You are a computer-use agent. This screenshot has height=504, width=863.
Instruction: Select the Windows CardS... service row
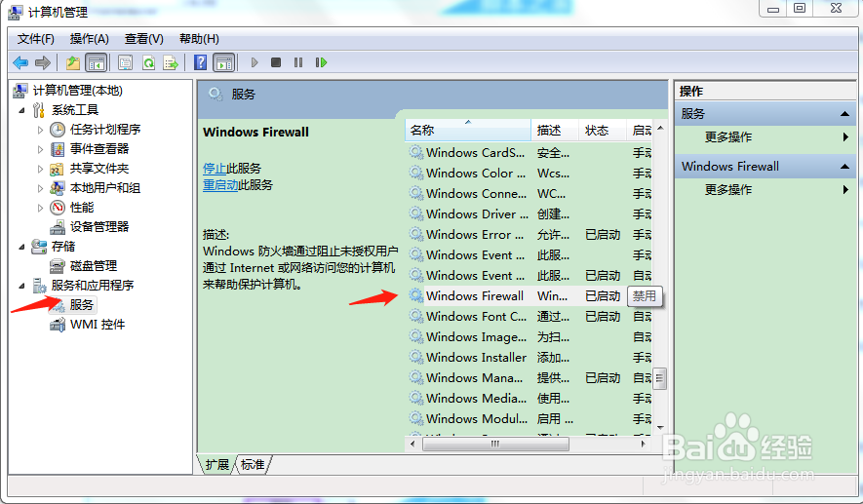[530, 152]
